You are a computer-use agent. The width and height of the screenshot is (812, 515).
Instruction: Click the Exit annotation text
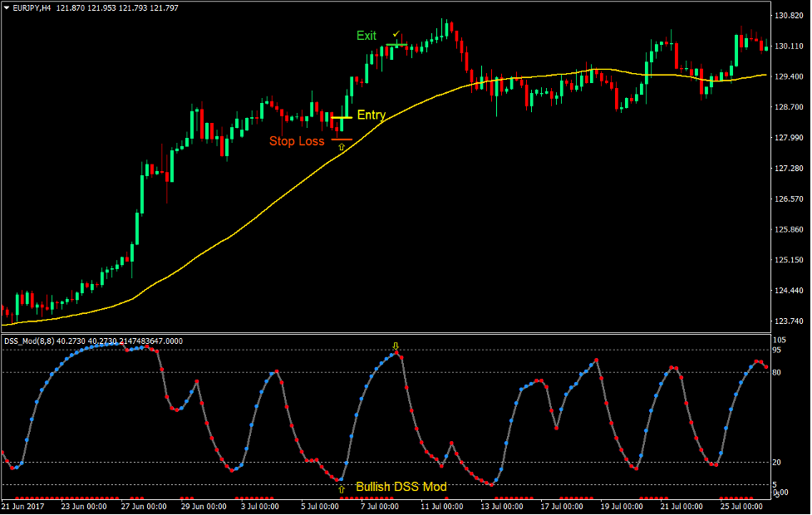coord(366,36)
